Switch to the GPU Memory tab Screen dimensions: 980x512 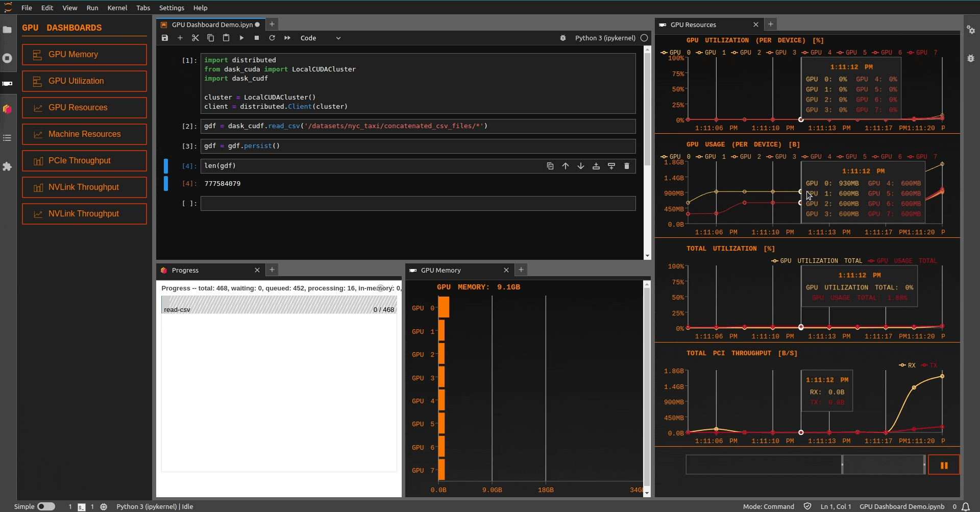pos(442,270)
